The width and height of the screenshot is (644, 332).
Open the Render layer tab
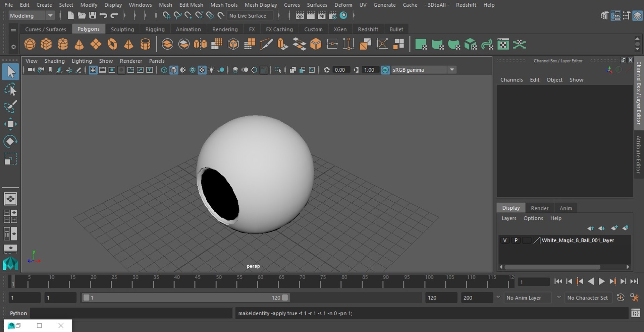(540, 208)
